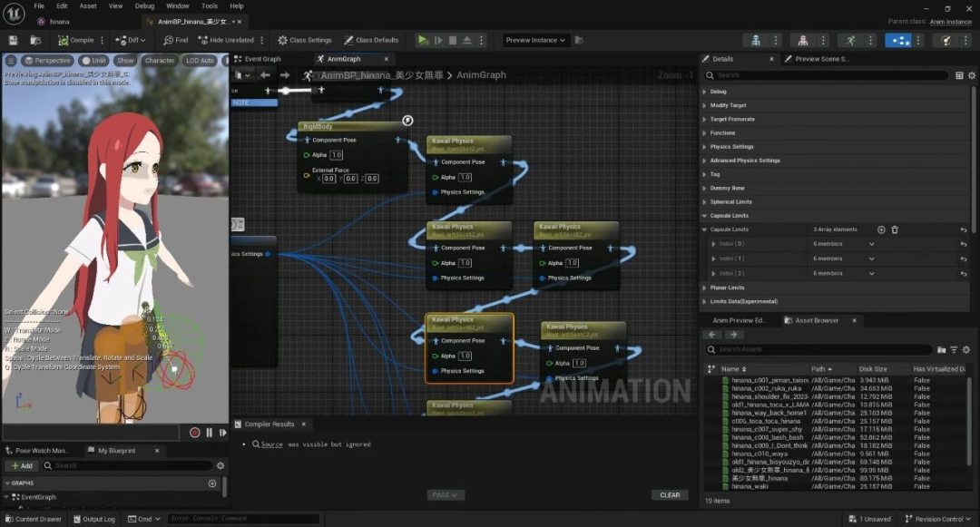This screenshot has height=527, width=980.
Task: Click the External Force X value field
Action: pos(328,179)
